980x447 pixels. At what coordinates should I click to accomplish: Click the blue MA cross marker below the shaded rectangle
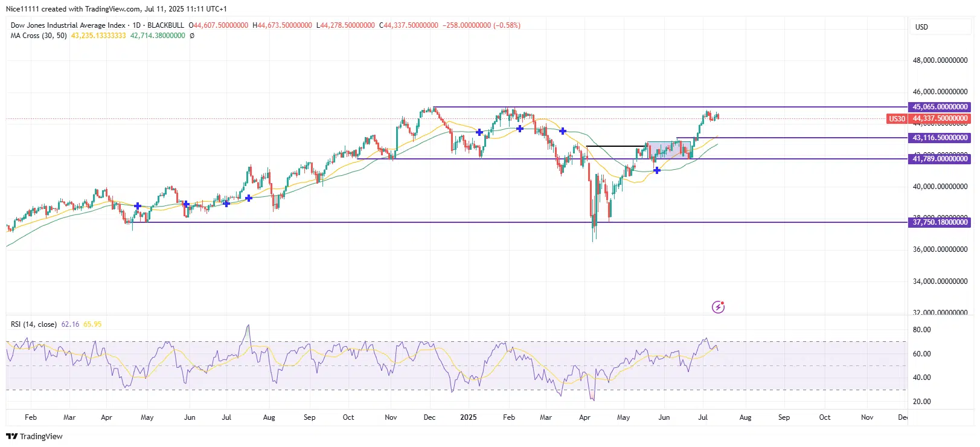pyautogui.click(x=657, y=170)
